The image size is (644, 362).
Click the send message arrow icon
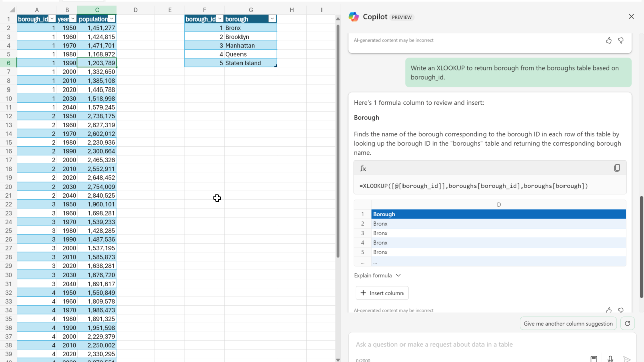(x=627, y=359)
